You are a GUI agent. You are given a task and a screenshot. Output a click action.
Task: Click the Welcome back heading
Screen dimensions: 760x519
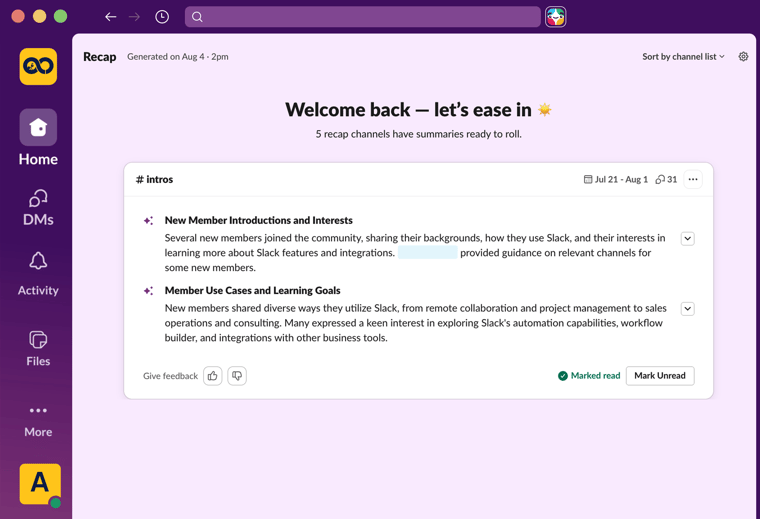408,110
